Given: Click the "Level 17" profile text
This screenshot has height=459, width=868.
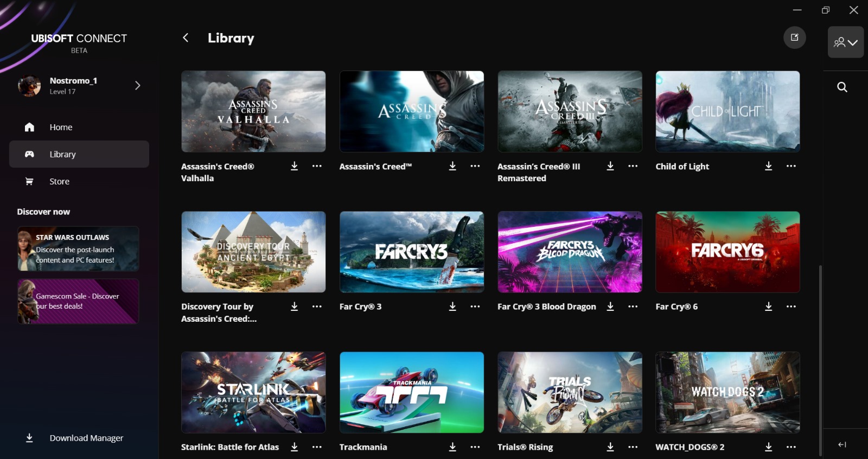Looking at the screenshot, I should (x=62, y=92).
